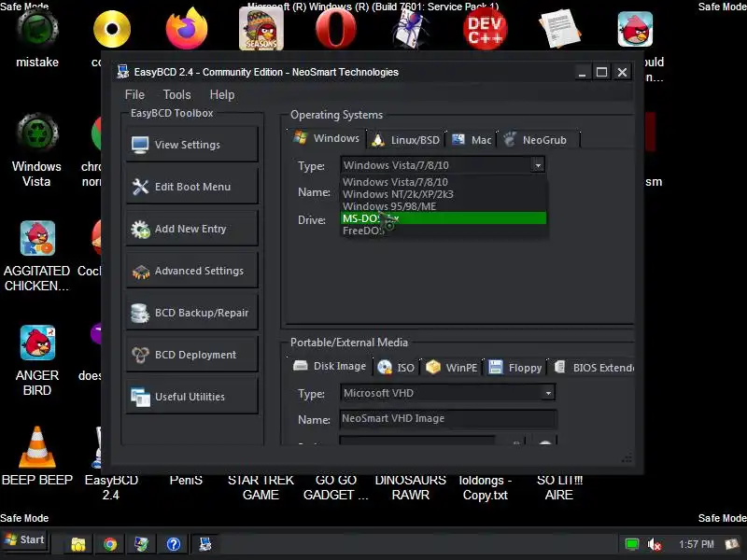Go to Add New Entry
747x560 pixels.
[x=192, y=229]
